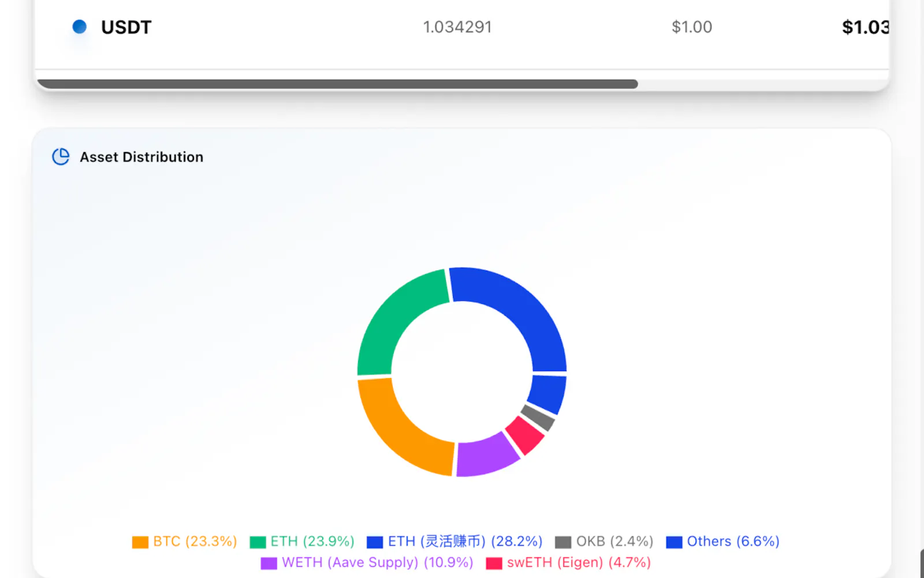Click the purple WETH donut segment
This screenshot has width=924, height=578.
click(486, 455)
